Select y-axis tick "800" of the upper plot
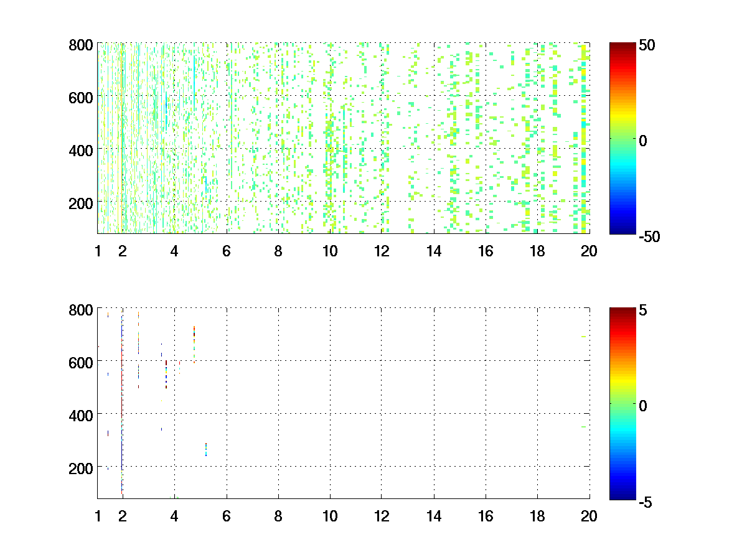 tap(81, 45)
